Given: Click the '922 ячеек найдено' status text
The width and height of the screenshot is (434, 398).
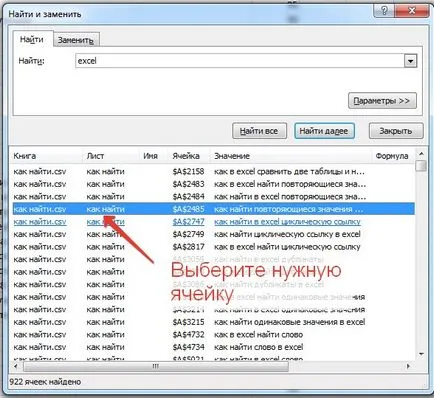Looking at the screenshot, I should [45, 382].
